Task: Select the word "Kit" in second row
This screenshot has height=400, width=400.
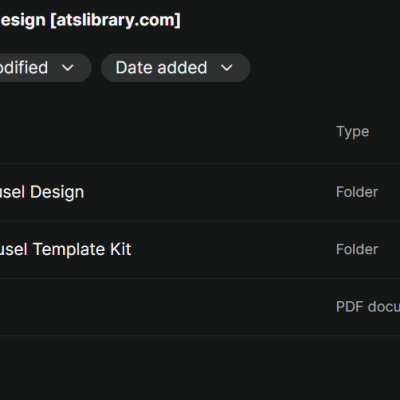Action: tap(120, 249)
